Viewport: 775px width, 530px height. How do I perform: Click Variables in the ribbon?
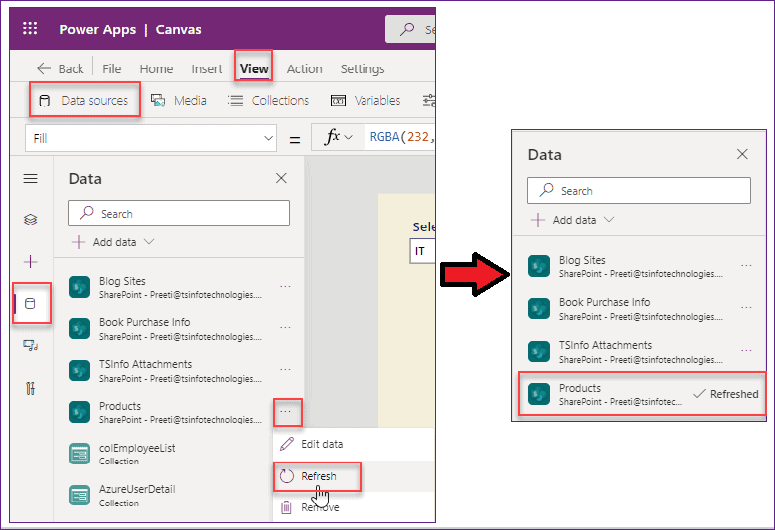click(x=366, y=100)
